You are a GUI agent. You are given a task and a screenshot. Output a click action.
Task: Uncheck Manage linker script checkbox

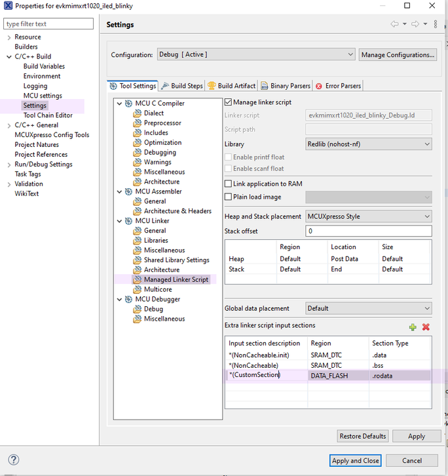click(228, 102)
